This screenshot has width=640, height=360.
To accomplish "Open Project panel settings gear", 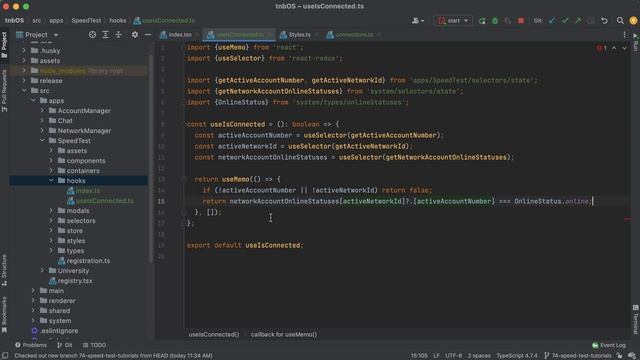I will pyautogui.click(x=135, y=35).
